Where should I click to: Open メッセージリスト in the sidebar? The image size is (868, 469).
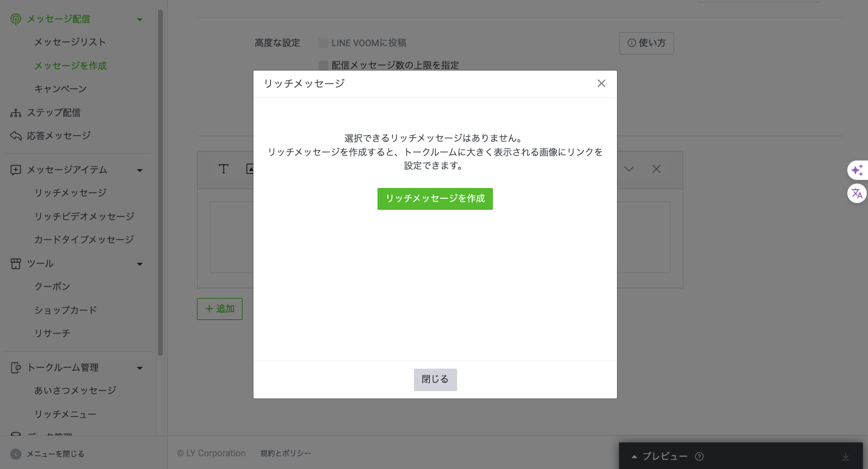pyautogui.click(x=70, y=42)
